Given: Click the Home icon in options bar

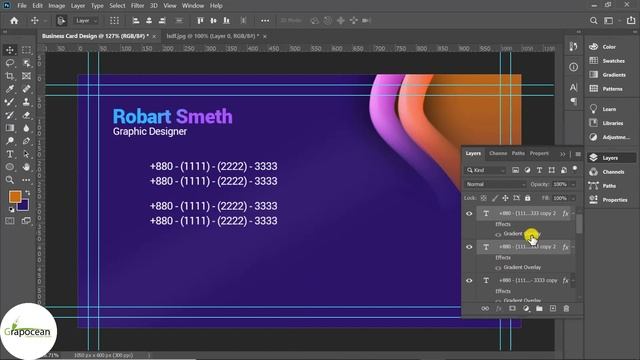Looking at the screenshot, I should tap(14, 20).
